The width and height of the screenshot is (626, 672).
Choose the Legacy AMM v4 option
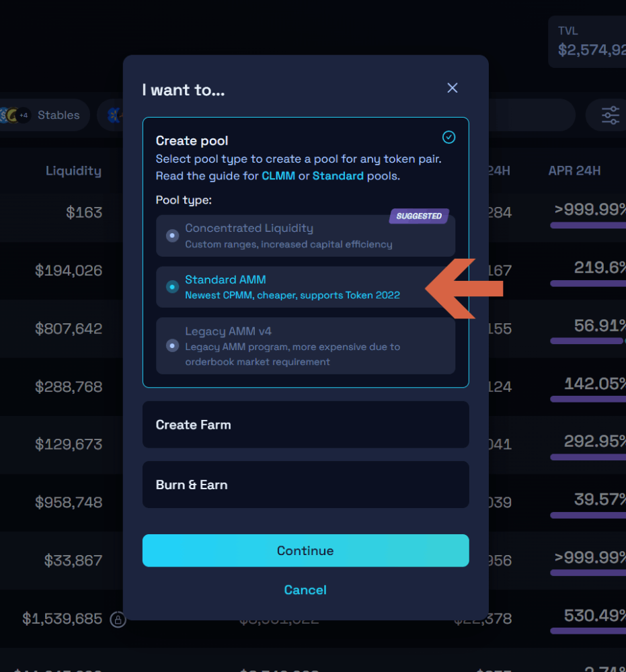pos(172,345)
